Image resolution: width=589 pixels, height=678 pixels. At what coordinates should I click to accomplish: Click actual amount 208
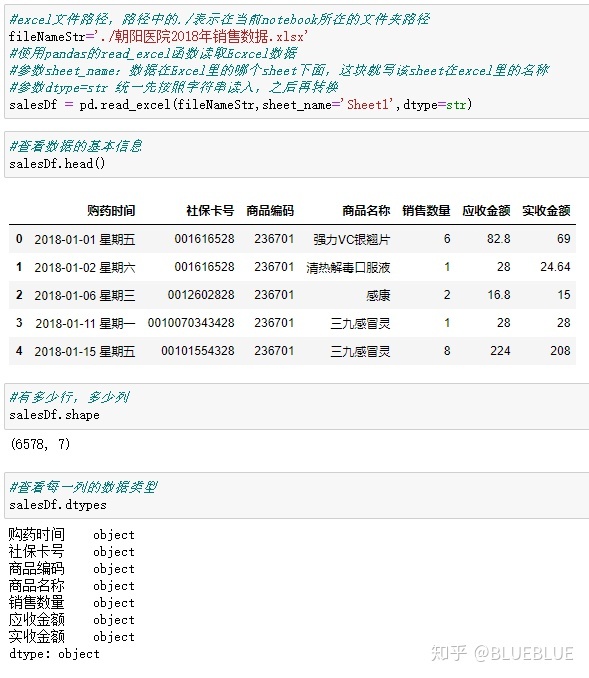click(560, 351)
